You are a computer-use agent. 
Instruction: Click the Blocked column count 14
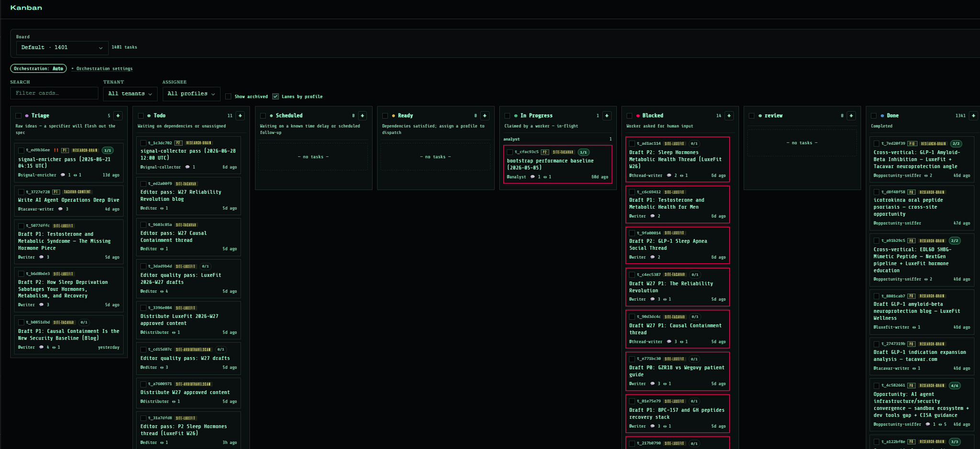718,116
